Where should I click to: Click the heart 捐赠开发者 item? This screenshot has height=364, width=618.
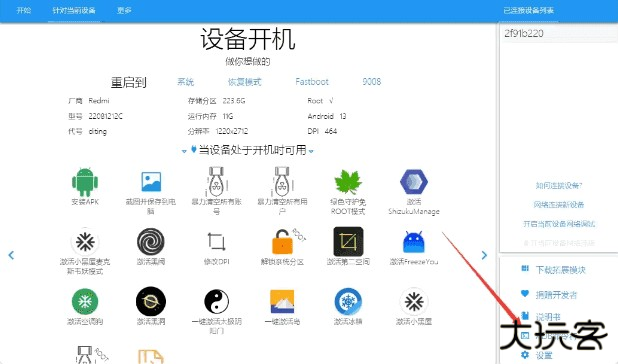coord(549,295)
